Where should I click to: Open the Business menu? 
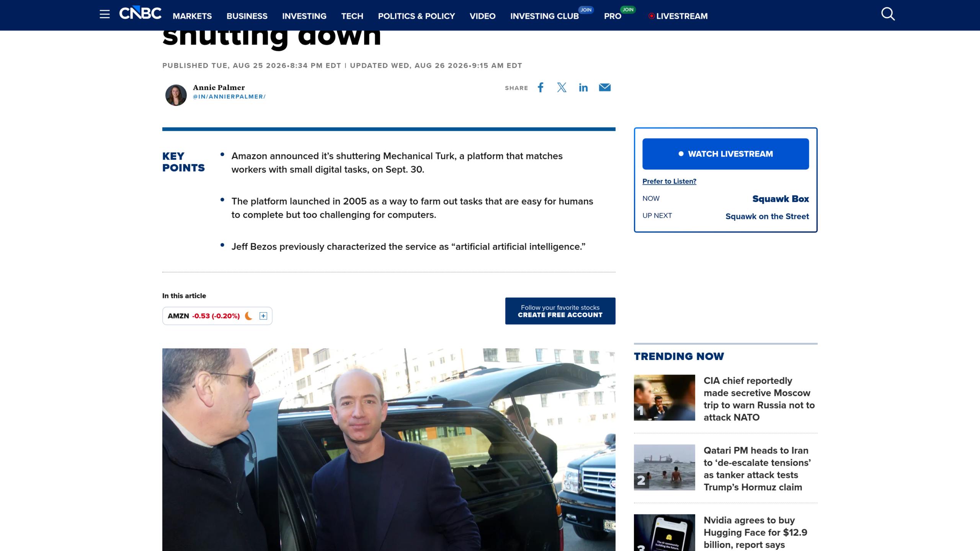click(247, 16)
